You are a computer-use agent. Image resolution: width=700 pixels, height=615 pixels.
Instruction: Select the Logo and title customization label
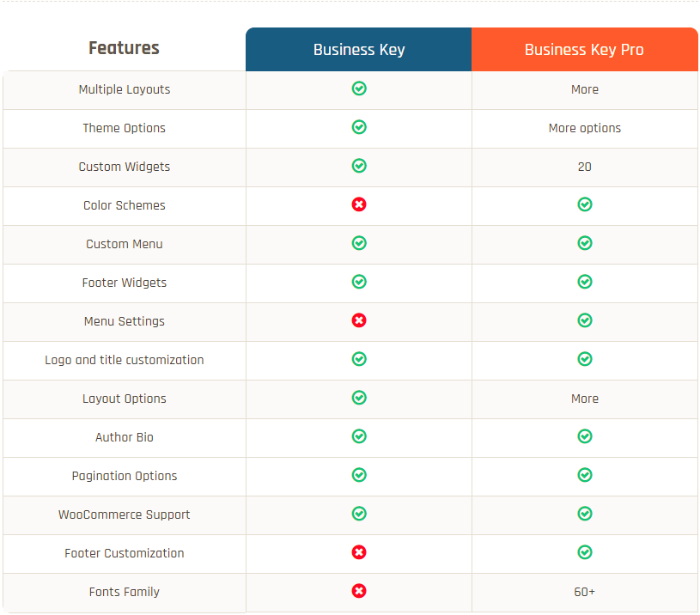[x=124, y=360]
